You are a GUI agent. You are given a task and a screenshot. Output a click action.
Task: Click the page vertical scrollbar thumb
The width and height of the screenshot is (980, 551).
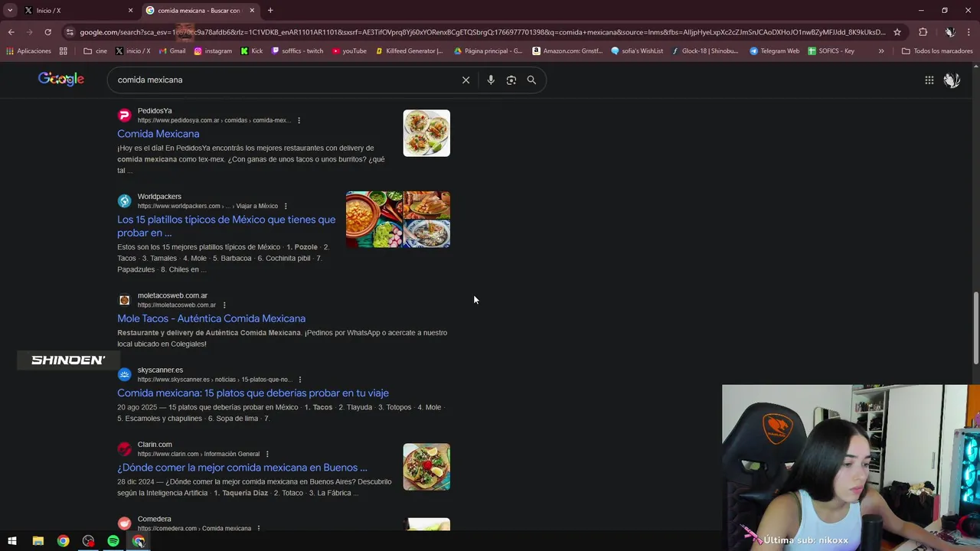pyautogui.click(x=975, y=328)
